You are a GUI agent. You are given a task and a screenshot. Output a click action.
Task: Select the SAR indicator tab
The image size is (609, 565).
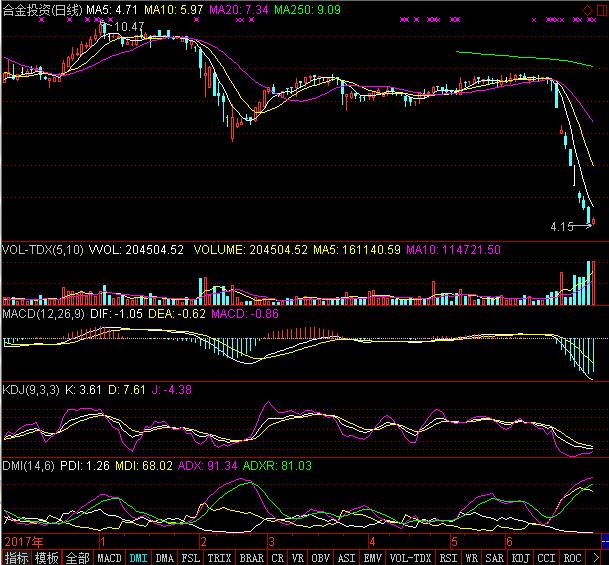(x=494, y=558)
